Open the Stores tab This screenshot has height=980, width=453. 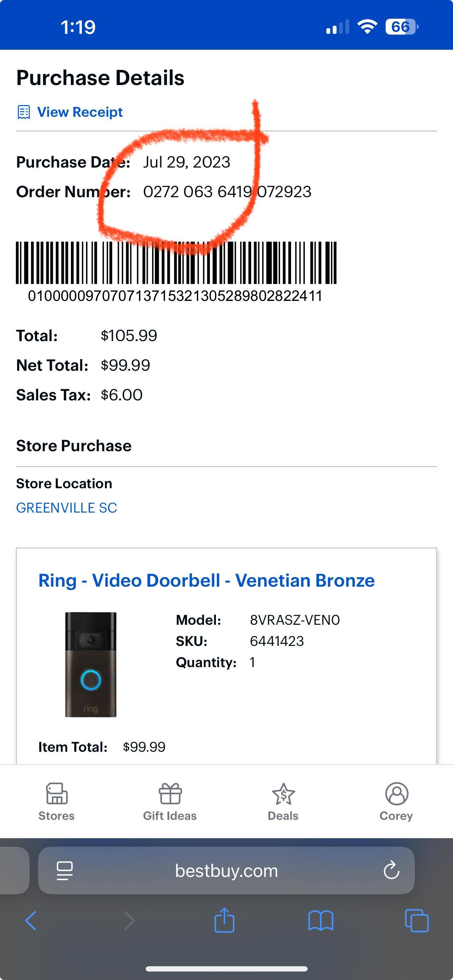click(x=57, y=801)
